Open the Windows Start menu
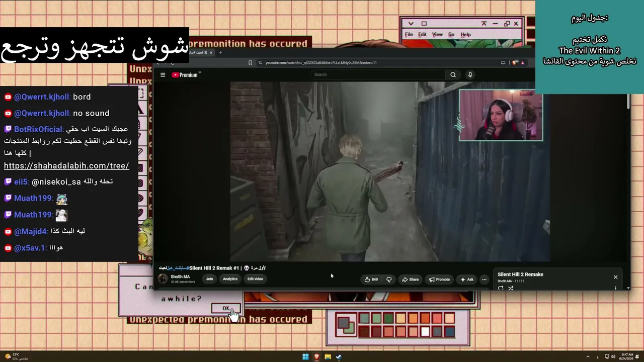The width and height of the screenshot is (644, 362). (305, 357)
